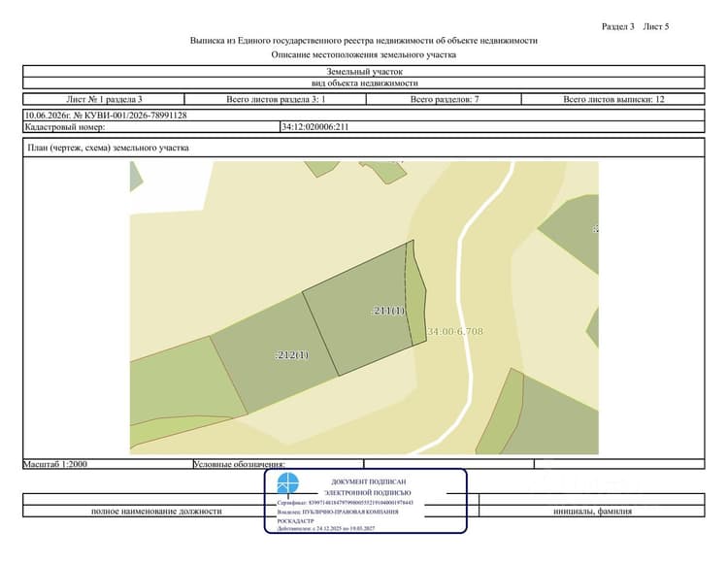Click 'Всего листов раздела 3: 1' cell
This screenshot has height=563, width=728.
pyautogui.click(x=276, y=99)
